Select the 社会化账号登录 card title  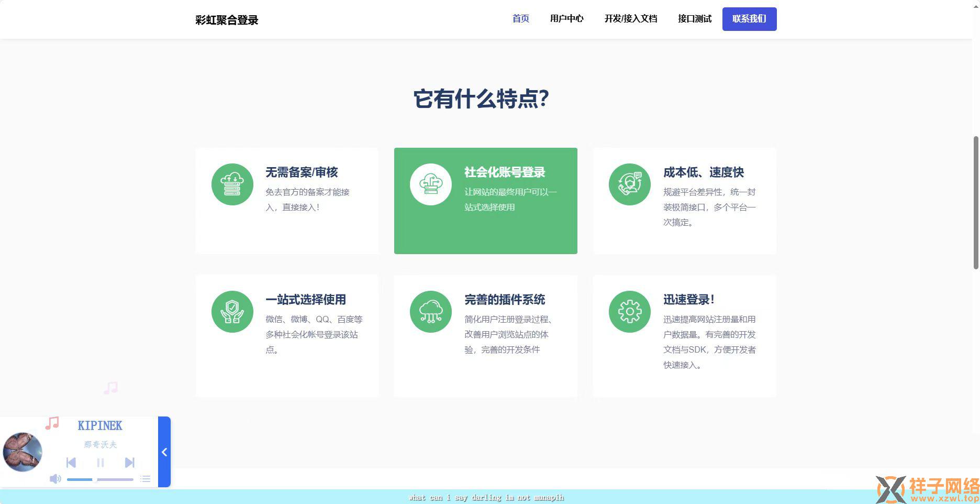point(505,172)
